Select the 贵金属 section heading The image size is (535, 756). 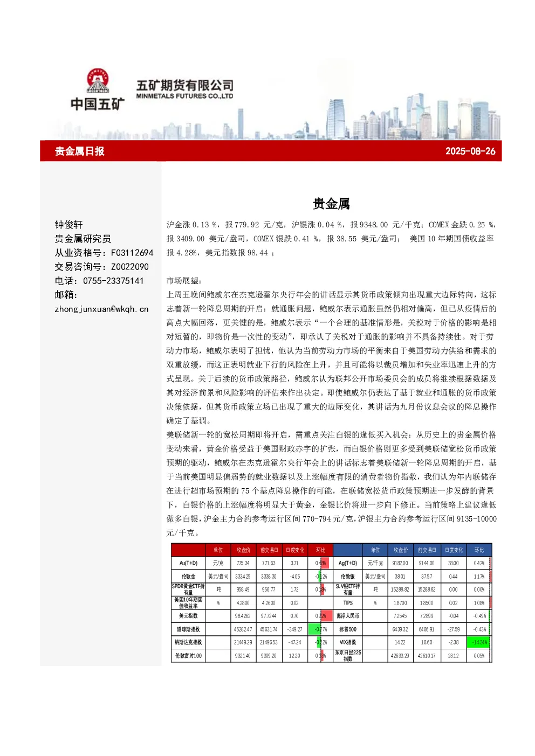[x=331, y=204]
